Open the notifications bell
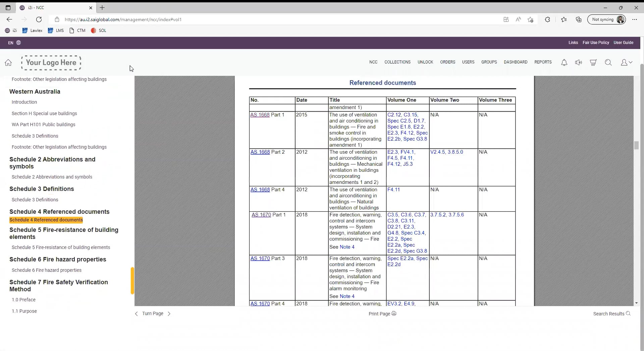This screenshot has height=351, width=644. click(564, 62)
